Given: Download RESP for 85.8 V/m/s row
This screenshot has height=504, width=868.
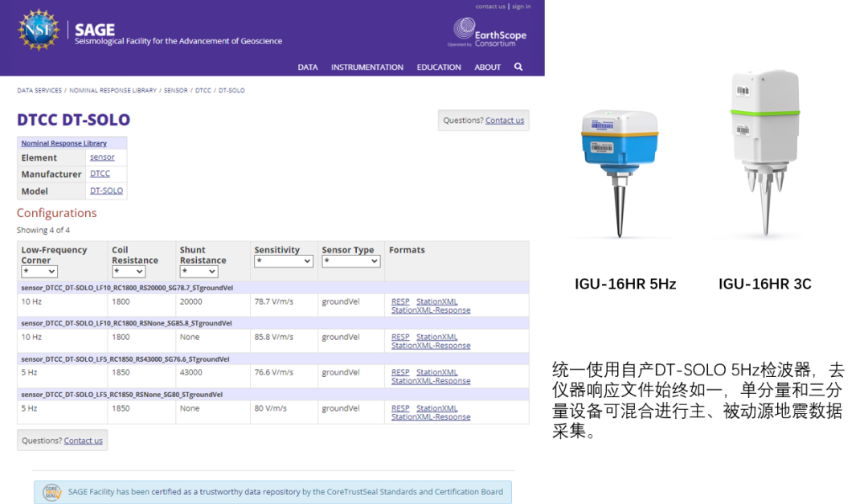Looking at the screenshot, I should (x=400, y=337).
